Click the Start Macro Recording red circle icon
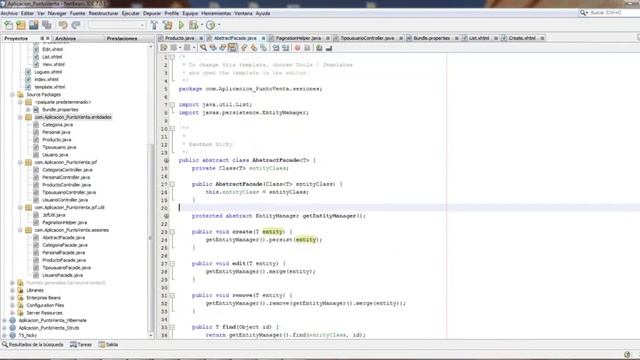 click(298, 48)
